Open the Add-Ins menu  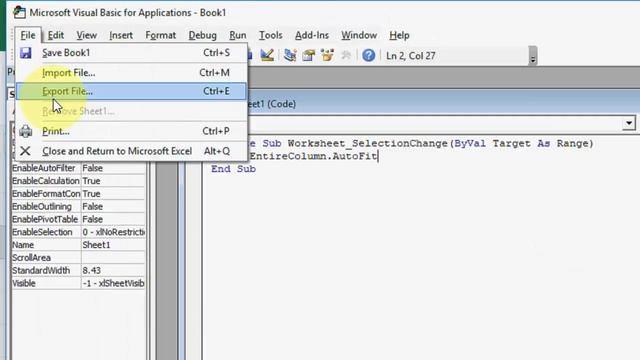click(311, 35)
